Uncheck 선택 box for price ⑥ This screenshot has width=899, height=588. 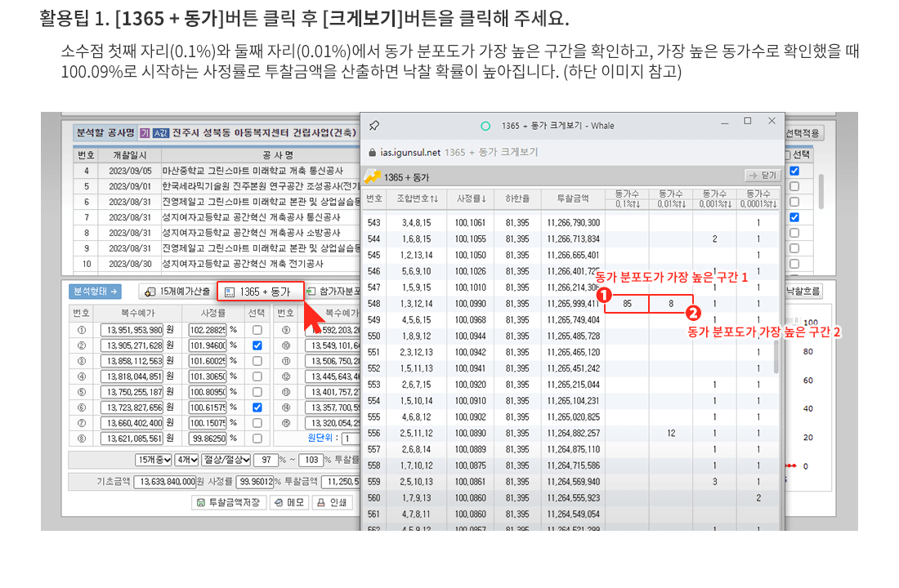[257, 408]
